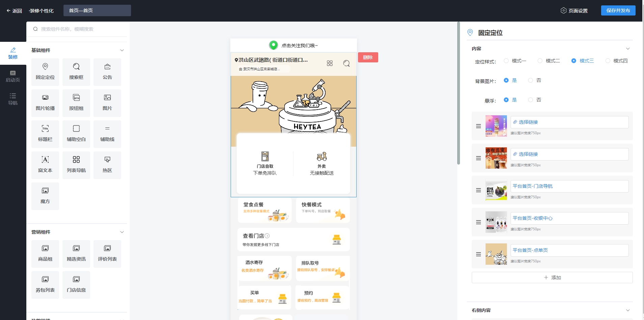Click the first banner image thumbnail

[496, 126]
